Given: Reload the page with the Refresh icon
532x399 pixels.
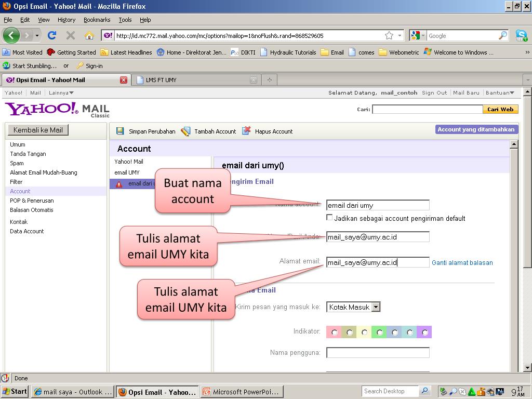Looking at the screenshot, I should [x=52, y=35].
